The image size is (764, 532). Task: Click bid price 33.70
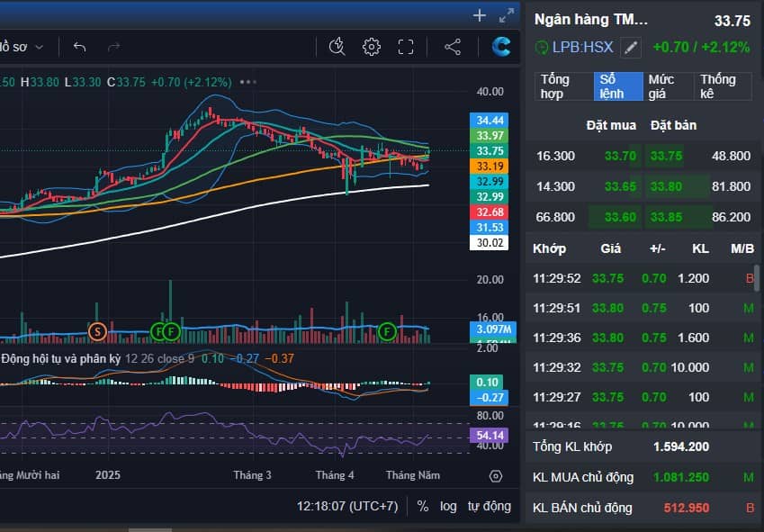pyautogui.click(x=620, y=156)
